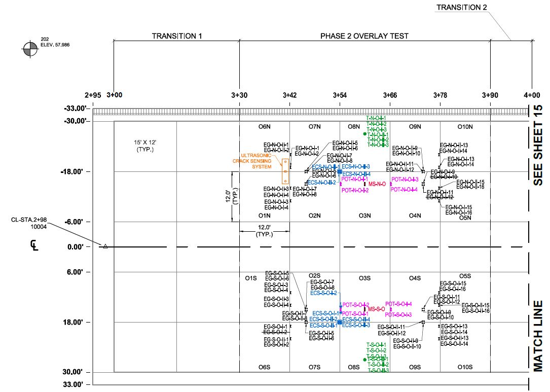
Task: Select the CL-STA,2+98 callout text
Action: 29,223
